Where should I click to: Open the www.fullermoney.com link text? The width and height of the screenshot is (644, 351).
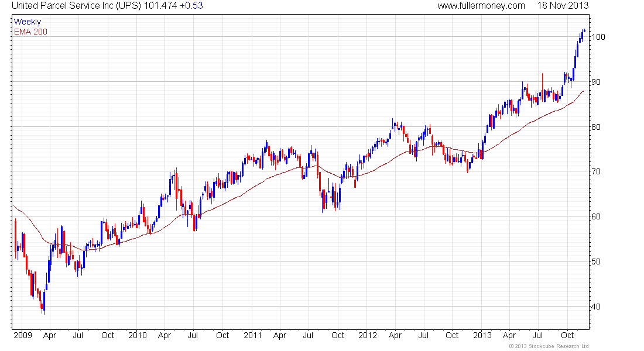[x=481, y=6]
